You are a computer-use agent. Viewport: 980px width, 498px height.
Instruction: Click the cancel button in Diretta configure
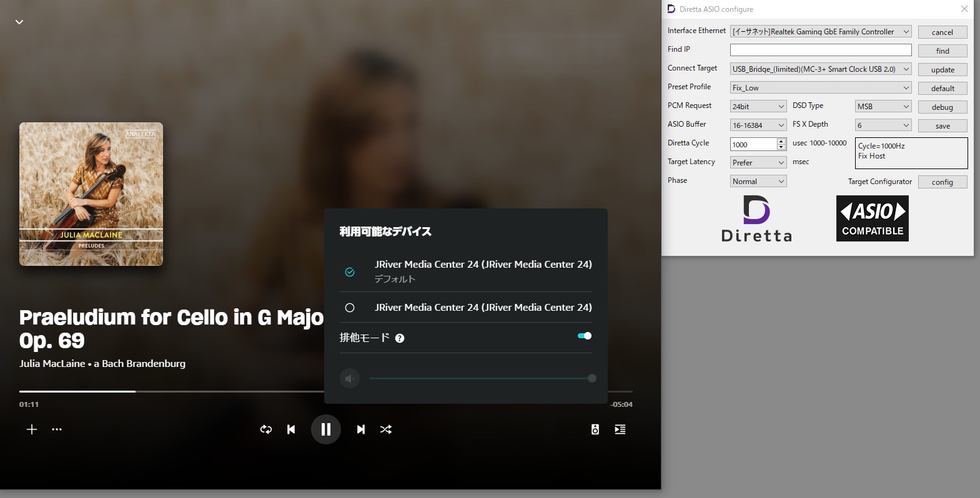click(943, 32)
